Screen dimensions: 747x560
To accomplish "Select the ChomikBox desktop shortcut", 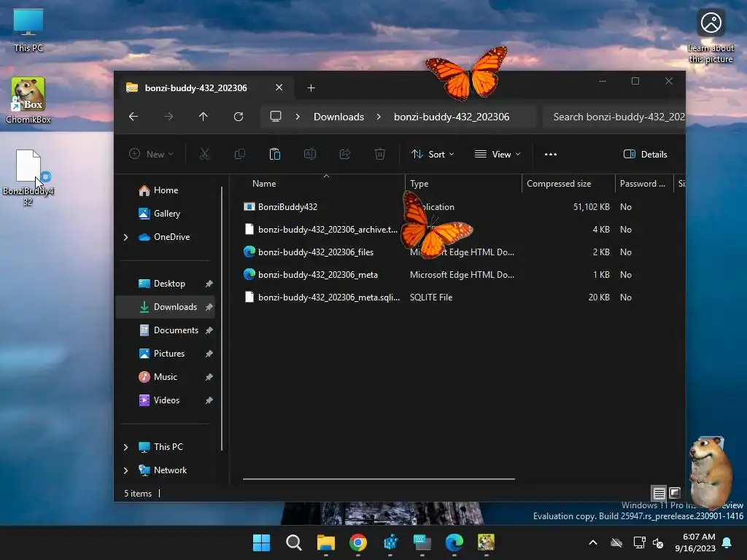I will tap(28, 100).
